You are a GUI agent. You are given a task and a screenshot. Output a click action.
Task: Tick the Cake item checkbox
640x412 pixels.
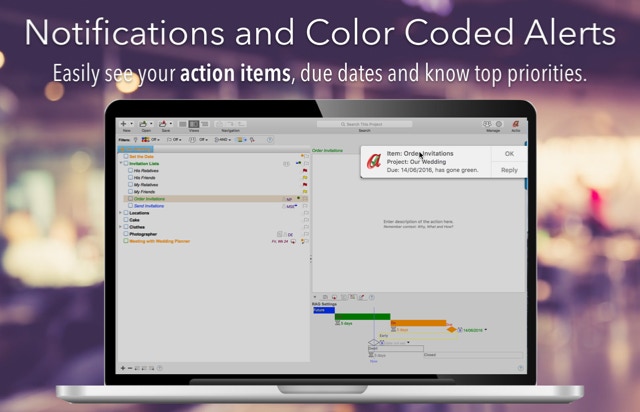(125, 220)
